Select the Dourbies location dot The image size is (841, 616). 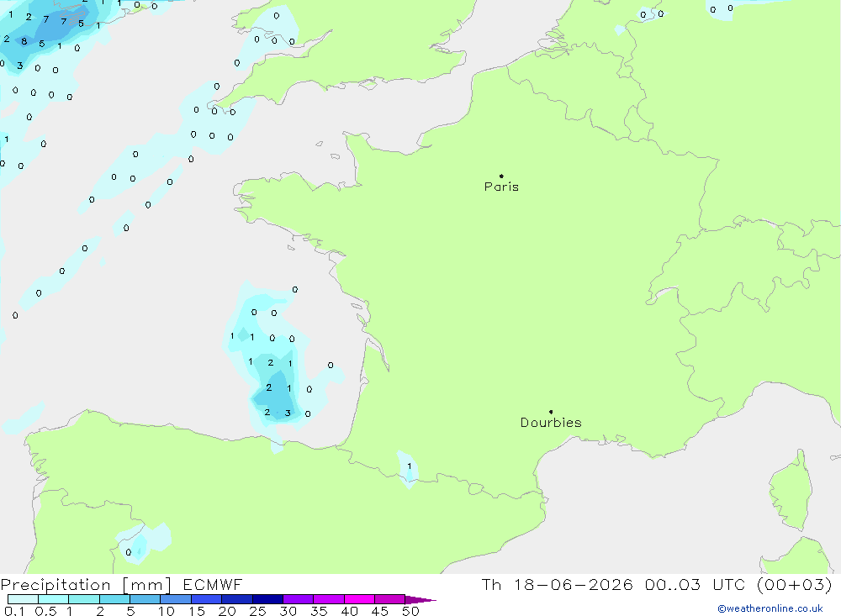click(x=551, y=412)
